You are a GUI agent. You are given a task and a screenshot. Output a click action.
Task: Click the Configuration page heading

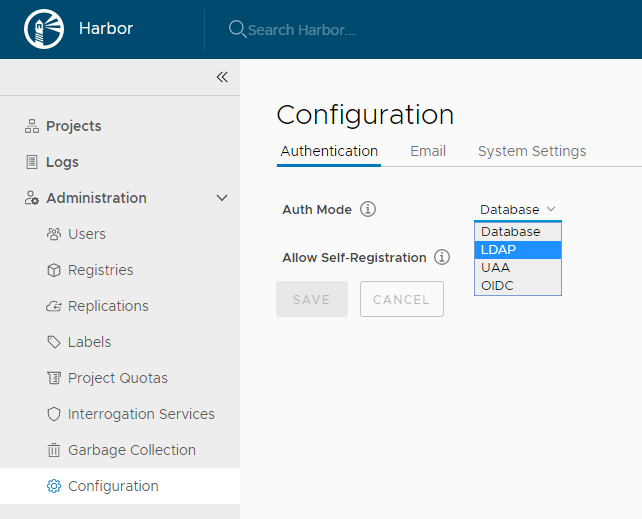[365, 114]
